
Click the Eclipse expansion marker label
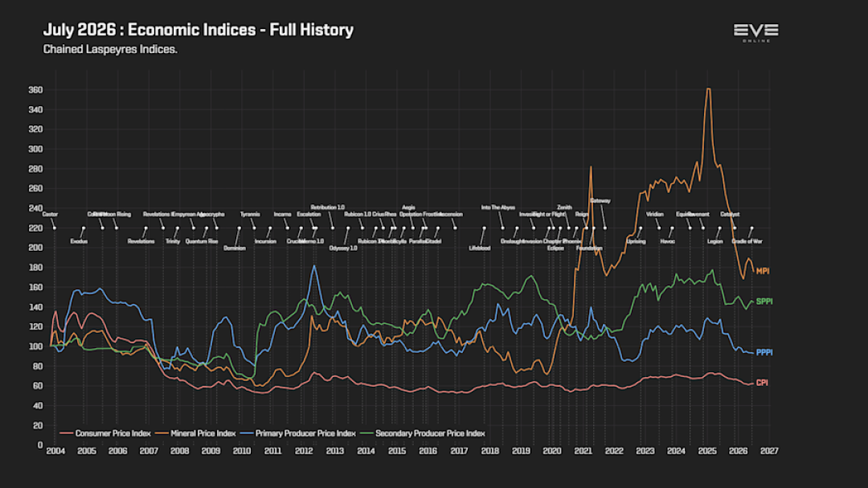click(555, 248)
